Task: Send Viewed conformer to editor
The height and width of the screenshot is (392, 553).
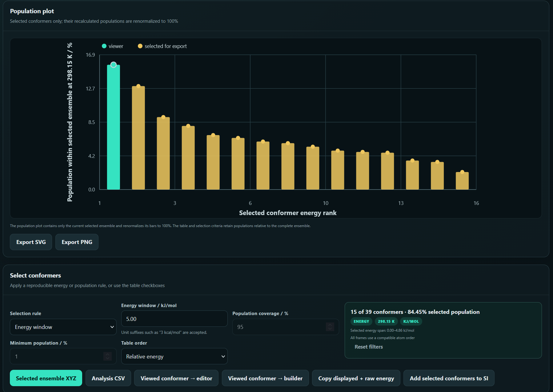Action: coord(176,378)
